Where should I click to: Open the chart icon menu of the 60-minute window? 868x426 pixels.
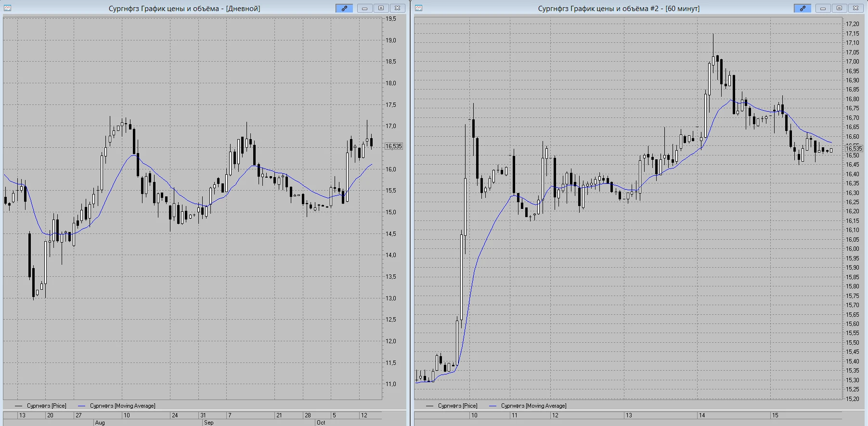click(418, 8)
